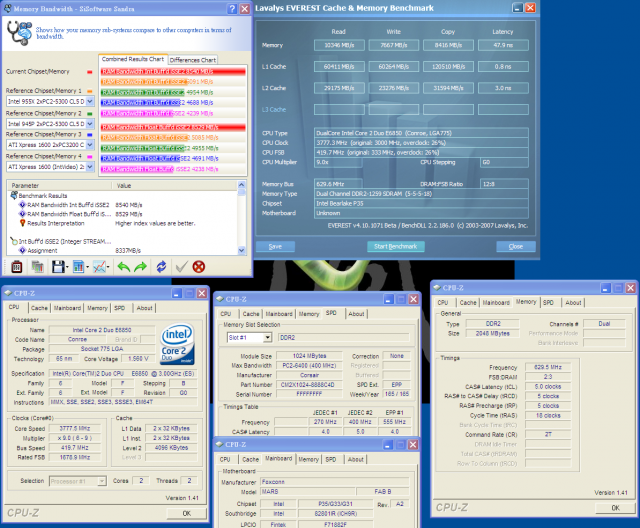This screenshot has width=640, height=528.
Task: Open the bar chart icon dropdown arrow
Action: tap(87, 267)
